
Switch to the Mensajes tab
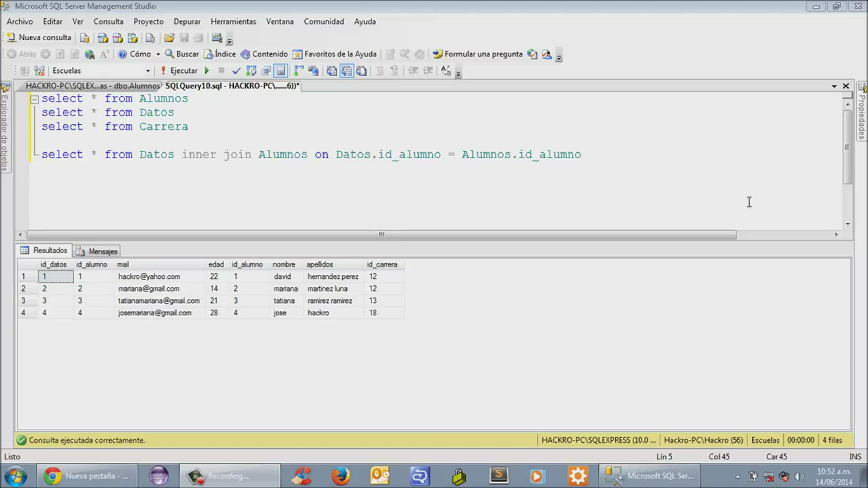pyautogui.click(x=97, y=251)
